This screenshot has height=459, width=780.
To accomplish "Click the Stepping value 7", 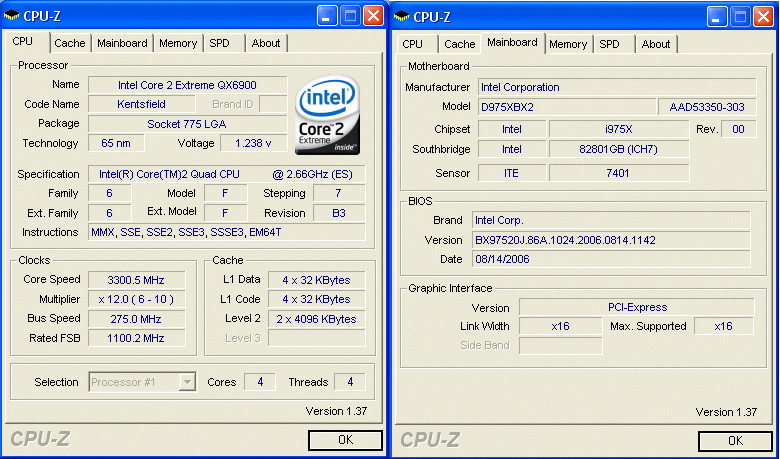I will click(x=339, y=193).
